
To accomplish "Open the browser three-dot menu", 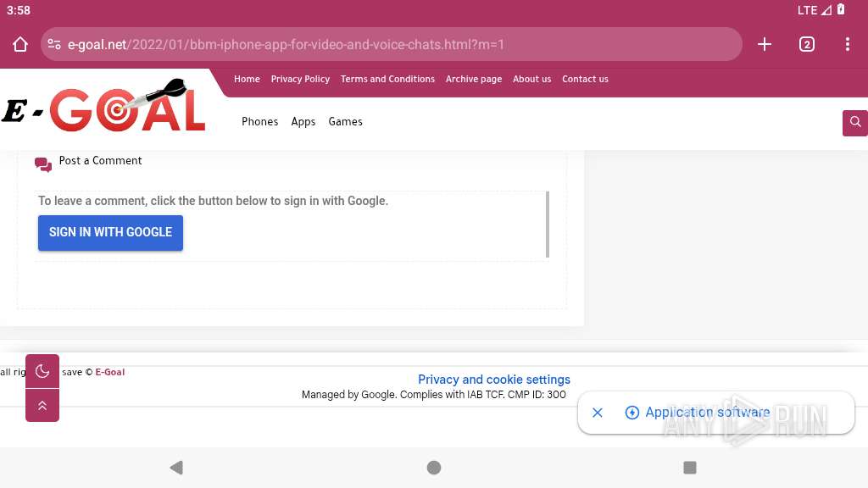I will 848,44.
